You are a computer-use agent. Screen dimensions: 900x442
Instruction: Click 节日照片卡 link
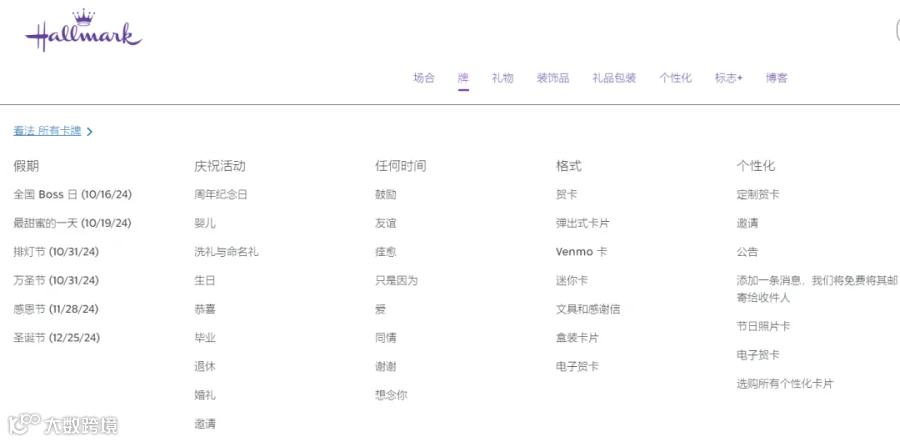(763, 327)
